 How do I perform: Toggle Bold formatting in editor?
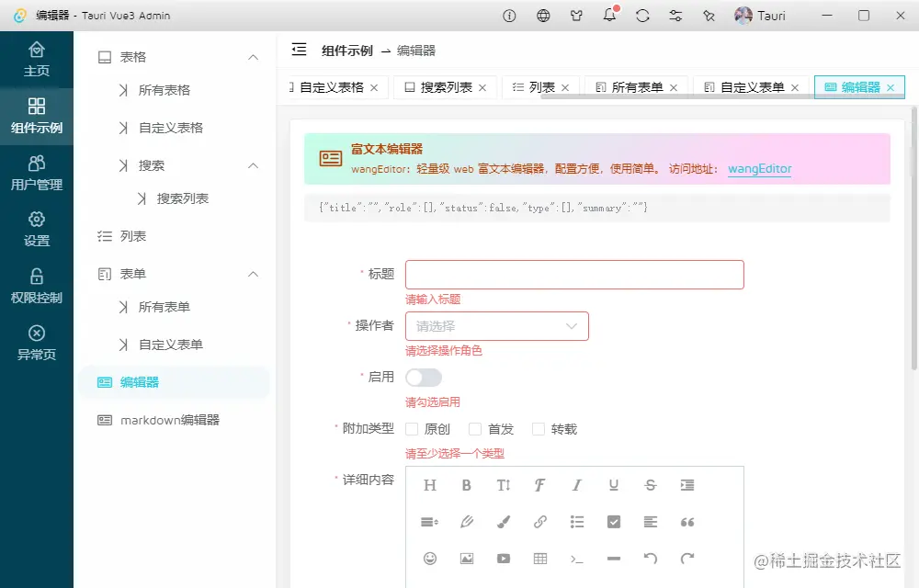pos(467,485)
